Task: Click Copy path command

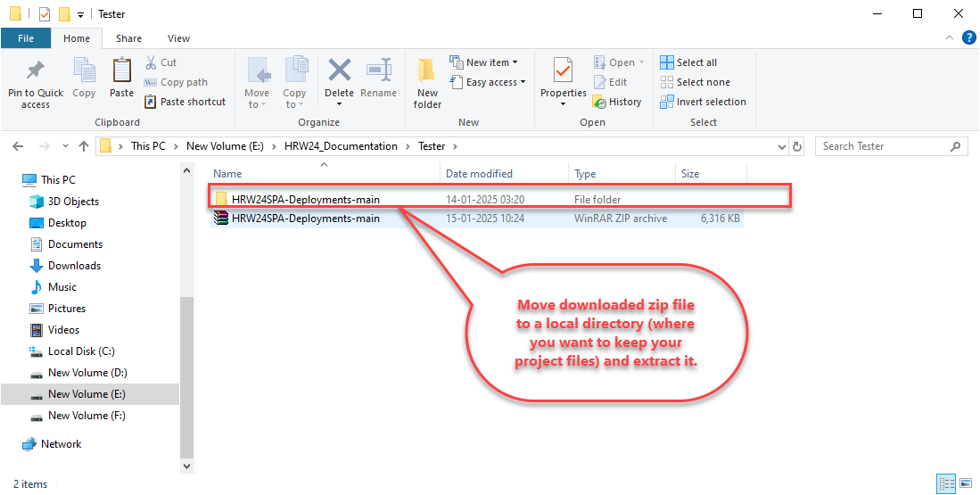Action: pos(176,82)
